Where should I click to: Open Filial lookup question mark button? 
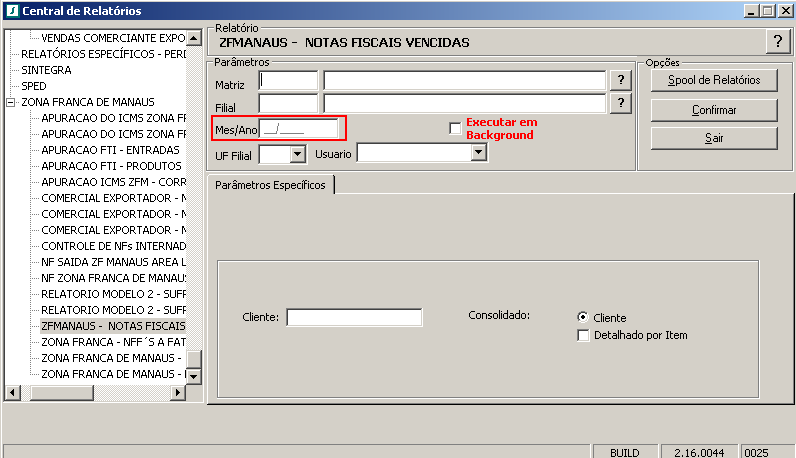point(620,103)
